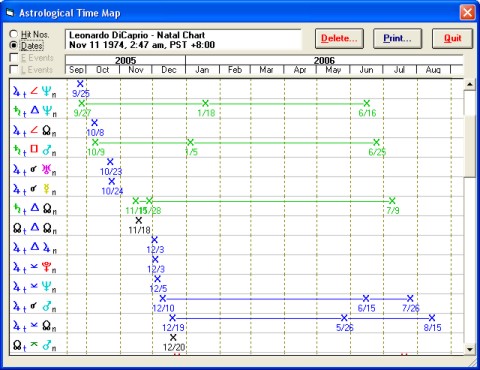Click the green 6/16 hit marker
Screen dimensions: 480x370
click(367, 103)
